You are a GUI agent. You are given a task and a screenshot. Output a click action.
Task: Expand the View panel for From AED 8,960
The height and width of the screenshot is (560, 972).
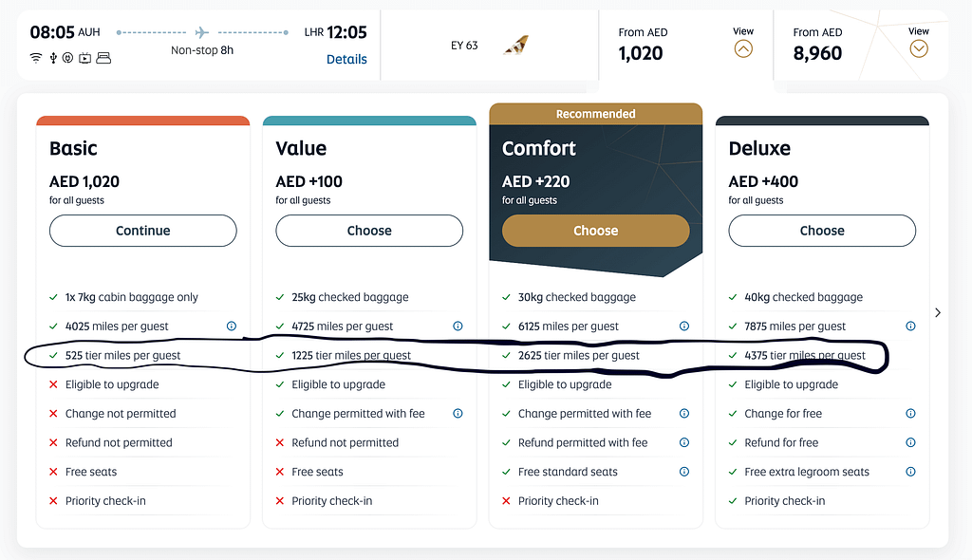(917, 48)
